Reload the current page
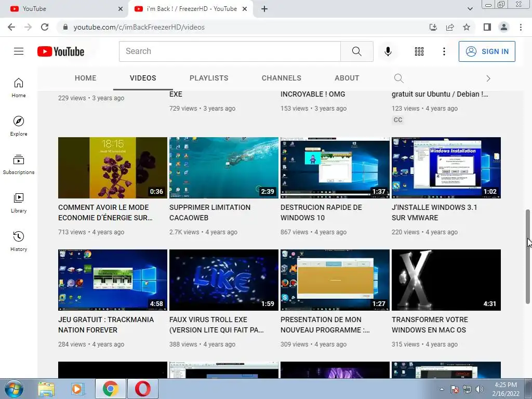The height and width of the screenshot is (399, 532). 45,27
